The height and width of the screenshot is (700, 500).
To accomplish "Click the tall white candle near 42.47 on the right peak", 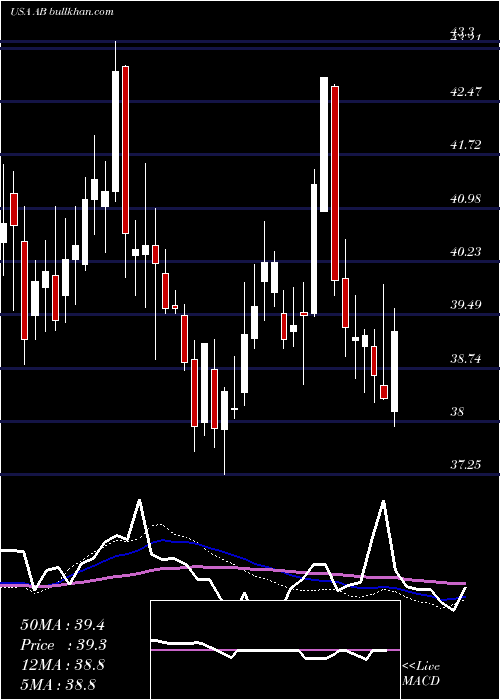I will point(324,145).
